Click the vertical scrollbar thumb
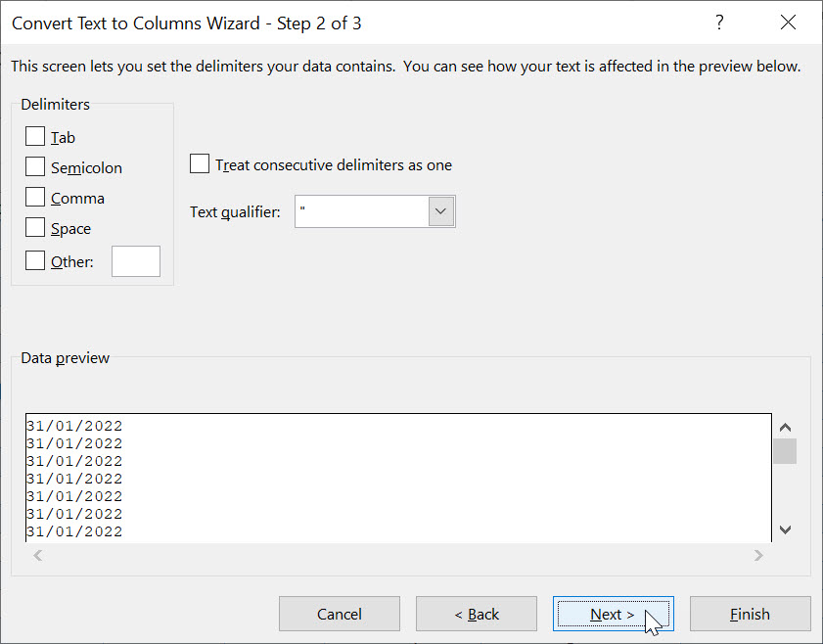Screen dimensions: 823x644 (x=785, y=451)
